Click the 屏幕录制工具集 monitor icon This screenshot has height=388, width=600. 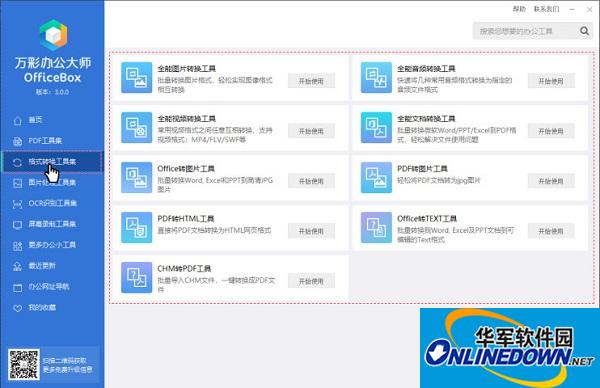(18, 225)
